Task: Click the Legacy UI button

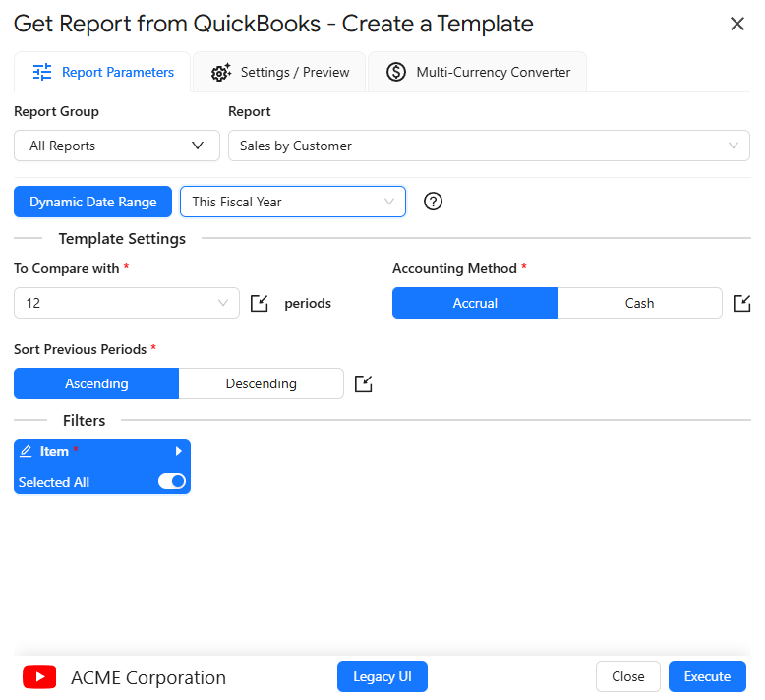Action: [382, 676]
